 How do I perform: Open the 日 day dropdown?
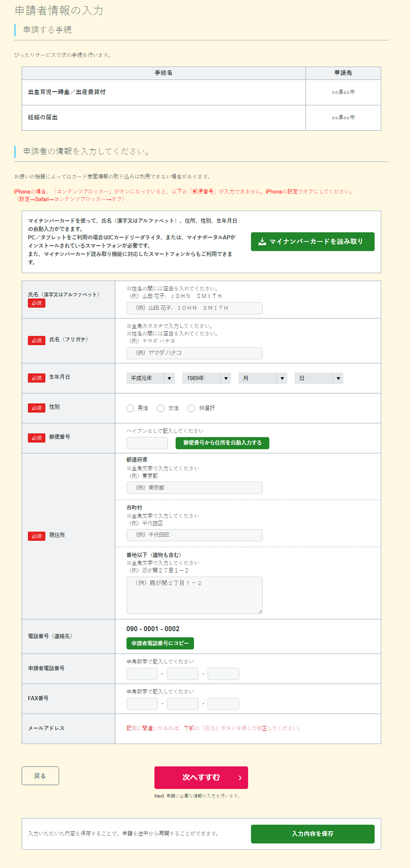(x=319, y=378)
